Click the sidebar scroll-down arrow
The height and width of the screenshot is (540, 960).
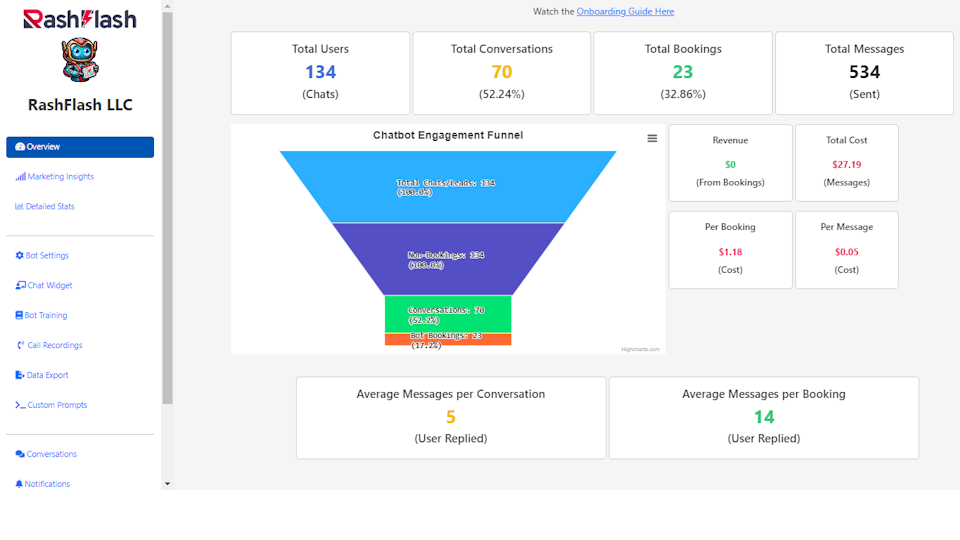[x=167, y=484]
